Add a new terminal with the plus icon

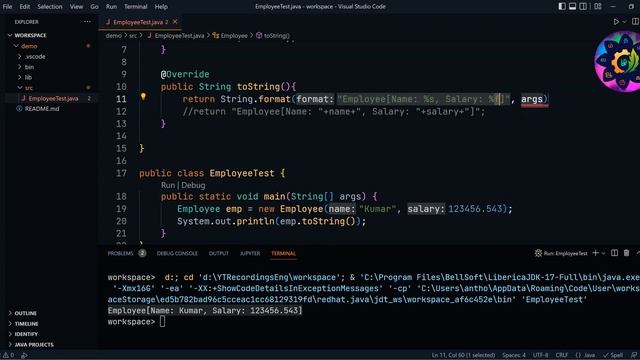point(596,253)
